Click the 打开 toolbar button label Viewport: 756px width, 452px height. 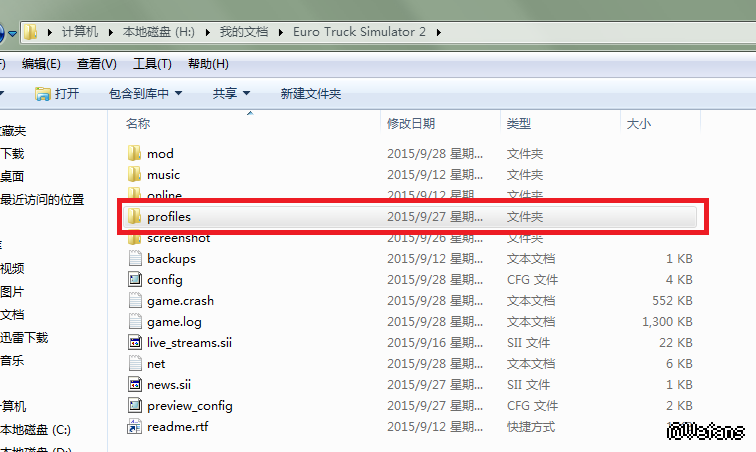(x=67, y=94)
